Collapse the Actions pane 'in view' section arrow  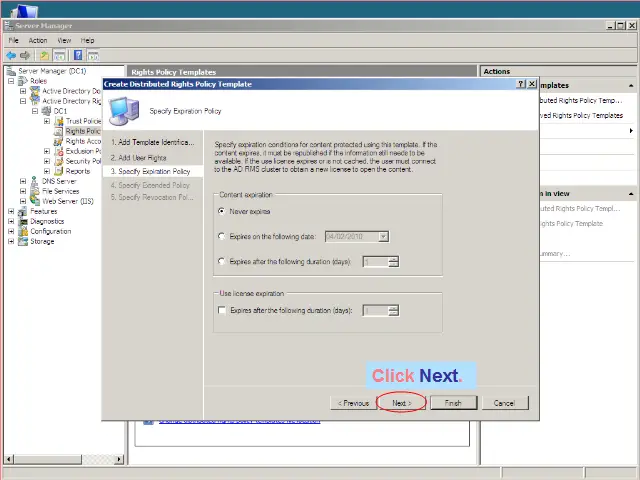click(631, 194)
